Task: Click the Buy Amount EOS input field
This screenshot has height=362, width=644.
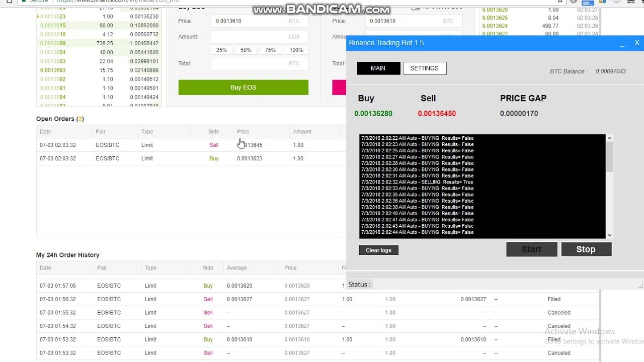Action: 260,37
